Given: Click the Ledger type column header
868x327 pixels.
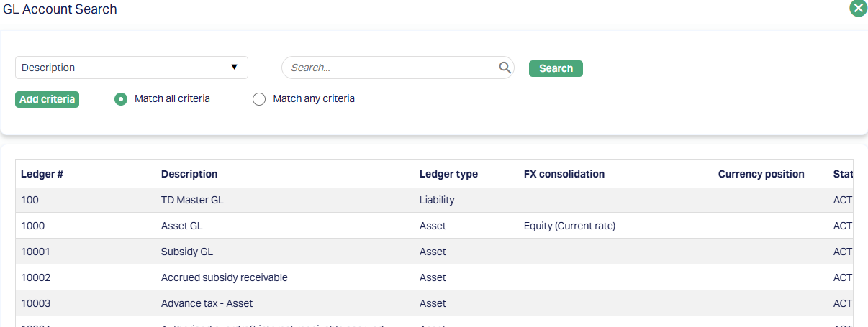Looking at the screenshot, I should (x=448, y=174).
